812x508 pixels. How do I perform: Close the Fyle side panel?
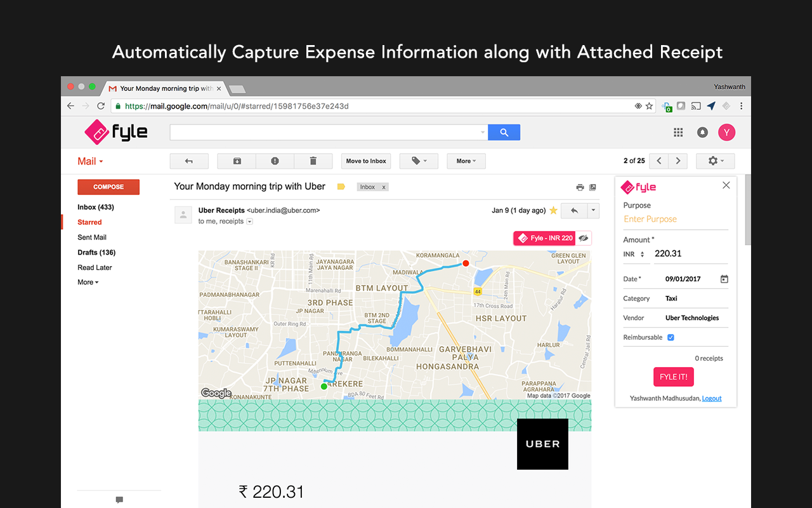[726, 185]
